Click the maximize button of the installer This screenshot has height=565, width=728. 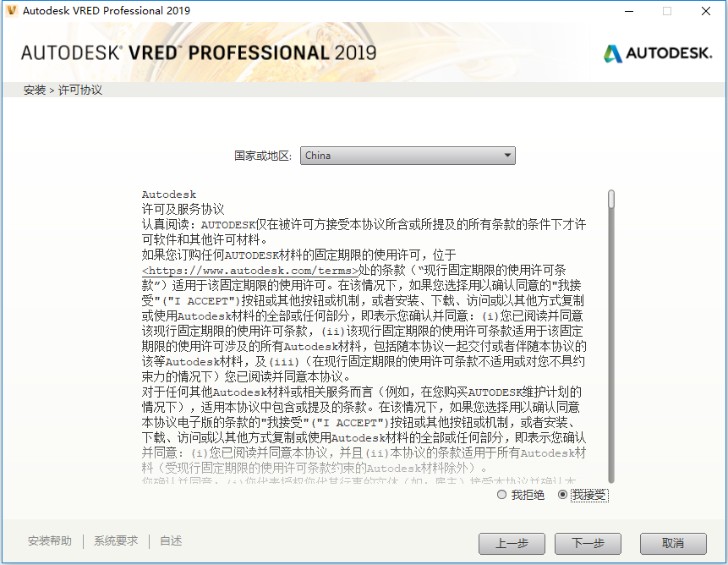(667, 11)
